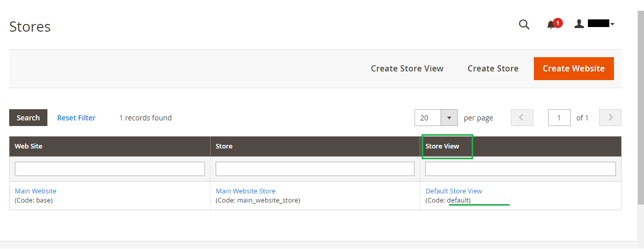Click the orange Create Website button

point(574,68)
